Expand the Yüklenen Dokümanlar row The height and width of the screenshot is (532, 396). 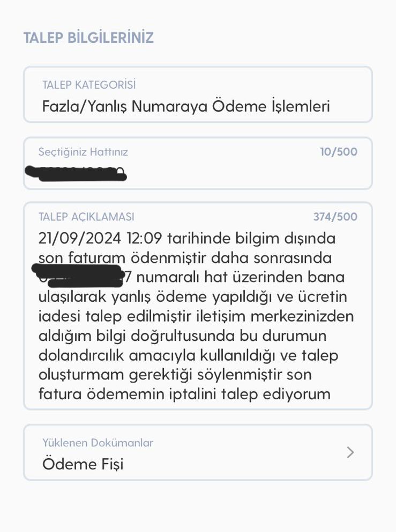197,453
